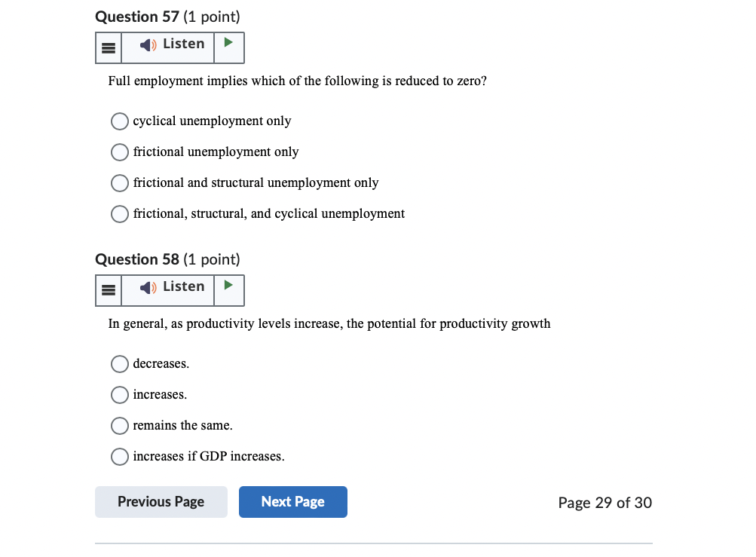The width and height of the screenshot is (756, 557).
Task: Select 'frictional unemployment only' for Question 57
Action: [119, 152]
